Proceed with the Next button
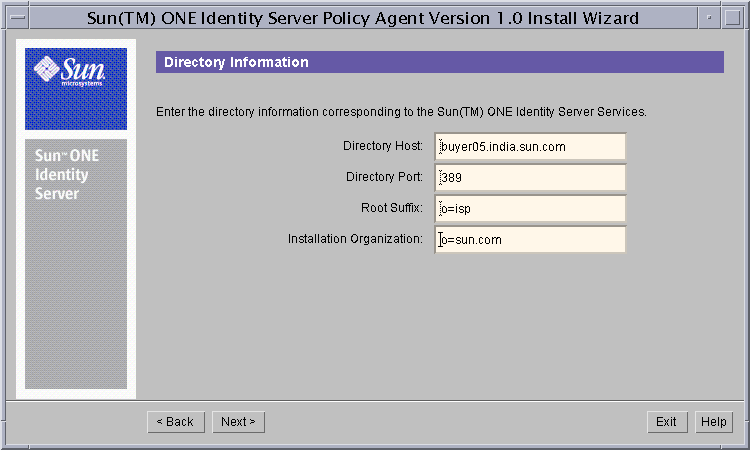Image resolution: width=750 pixels, height=450 pixels. pos(238,422)
